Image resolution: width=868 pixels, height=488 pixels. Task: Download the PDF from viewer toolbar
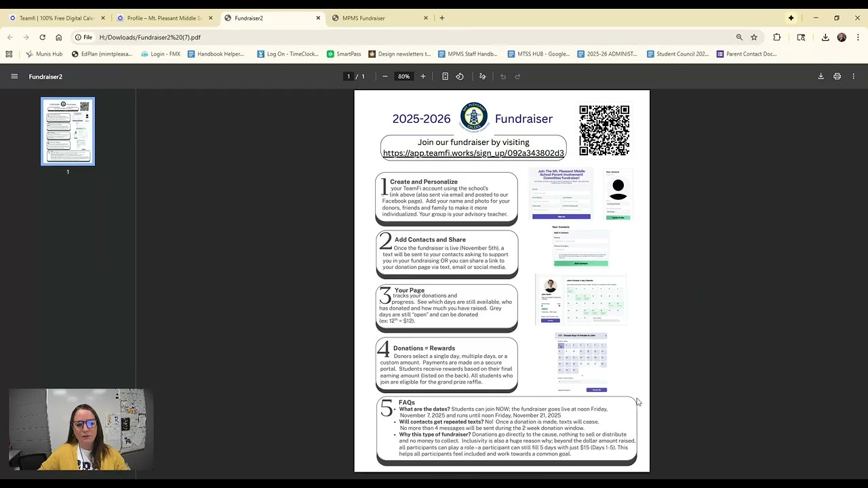pos(821,77)
